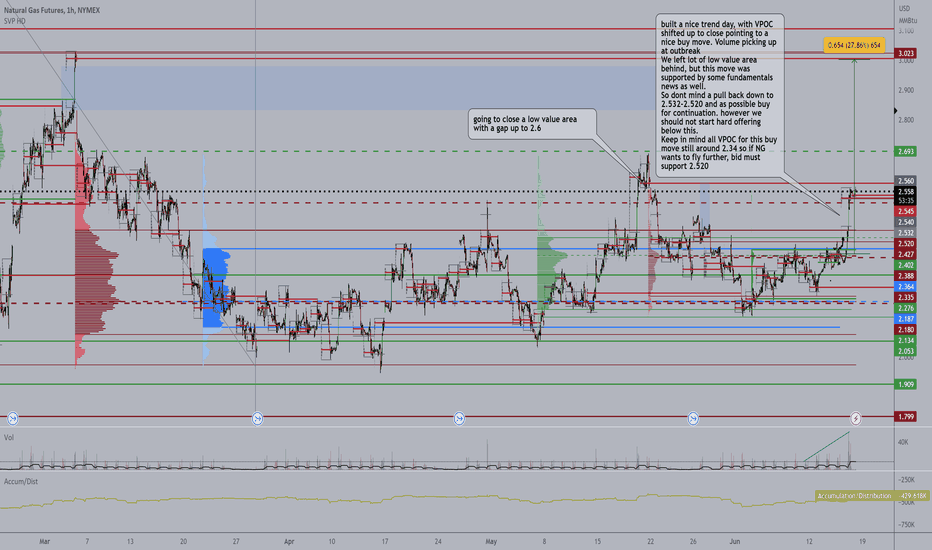
Task: Click the date 13 on time axis
Action: point(130,541)
